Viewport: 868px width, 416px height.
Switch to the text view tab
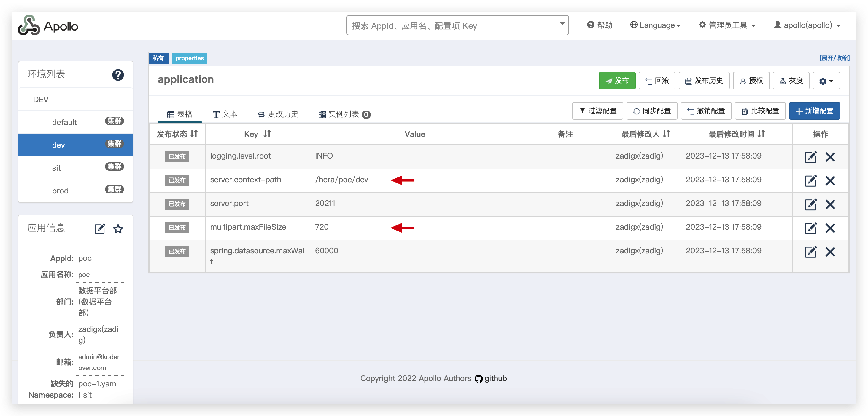point(225,114)
